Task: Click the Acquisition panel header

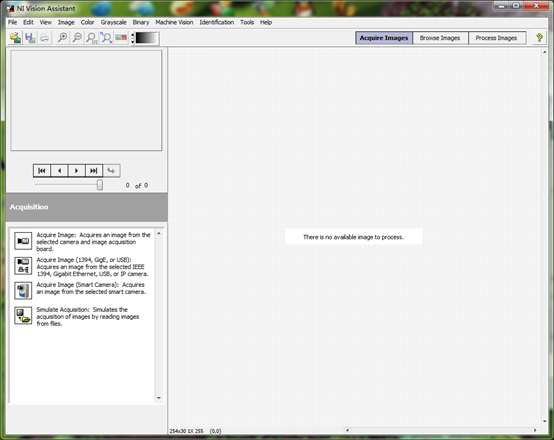Action: (87, 207)
